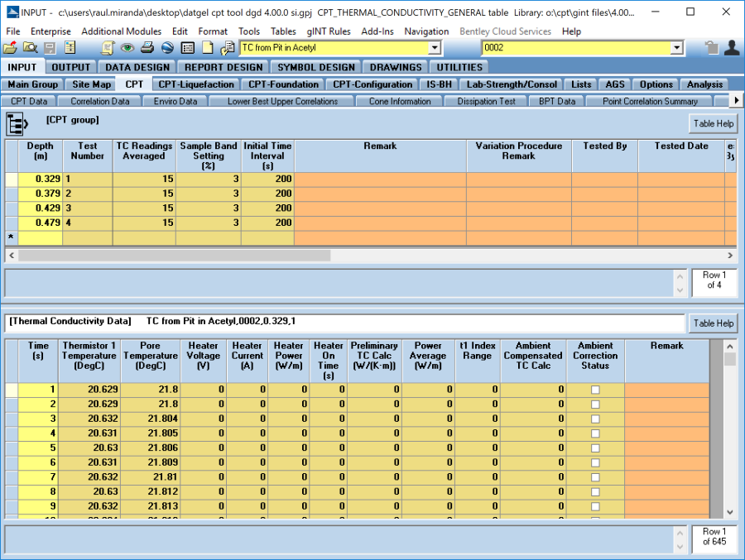Click Table Help button for CPT group
This screenshot has width=745, height=560.
[713, 124]
